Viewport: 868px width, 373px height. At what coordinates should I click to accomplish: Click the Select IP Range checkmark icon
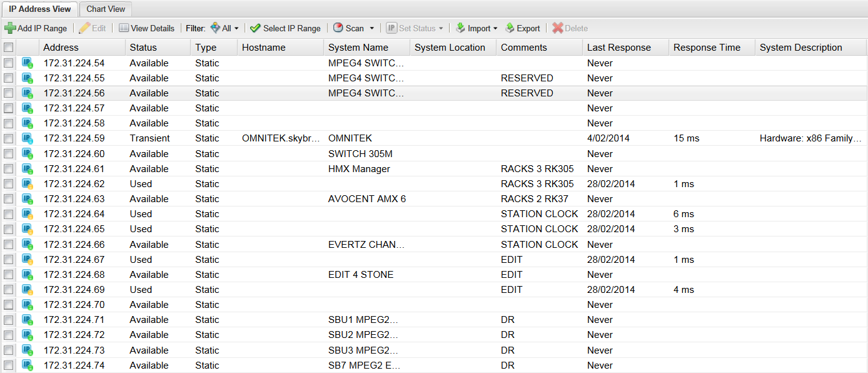(x=255, y=28)
